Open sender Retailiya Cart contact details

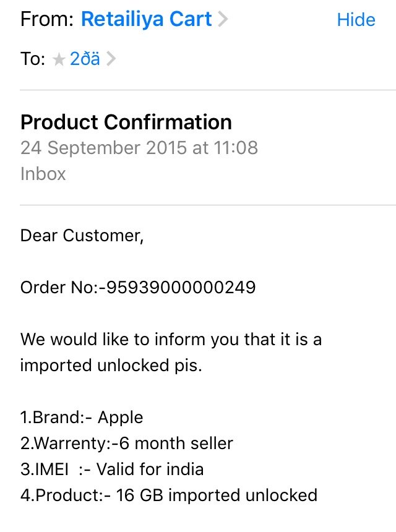147,20
